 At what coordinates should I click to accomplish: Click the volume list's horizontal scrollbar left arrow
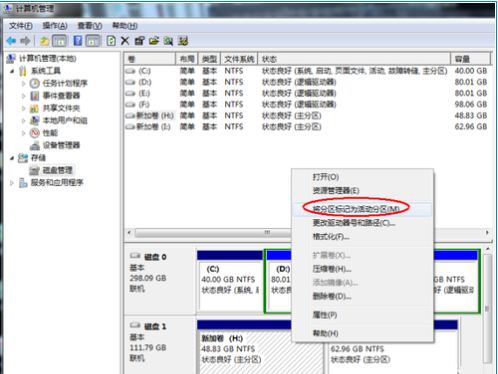pyautogui.click(x=129, y=232)
